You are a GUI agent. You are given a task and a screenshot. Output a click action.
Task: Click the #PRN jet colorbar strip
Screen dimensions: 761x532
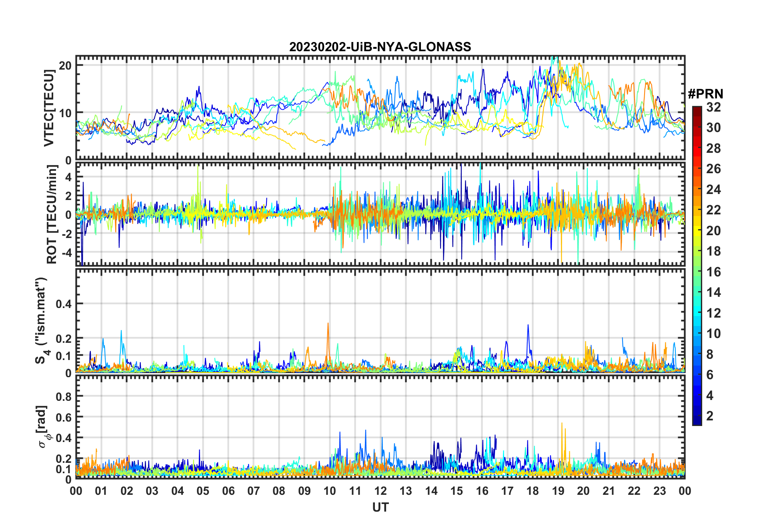[x=697, y=266]
